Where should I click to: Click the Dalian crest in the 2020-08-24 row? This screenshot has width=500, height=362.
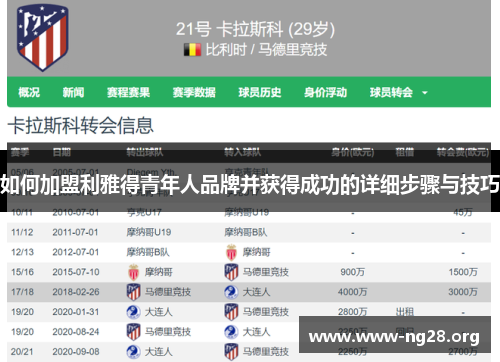(231, 332)
